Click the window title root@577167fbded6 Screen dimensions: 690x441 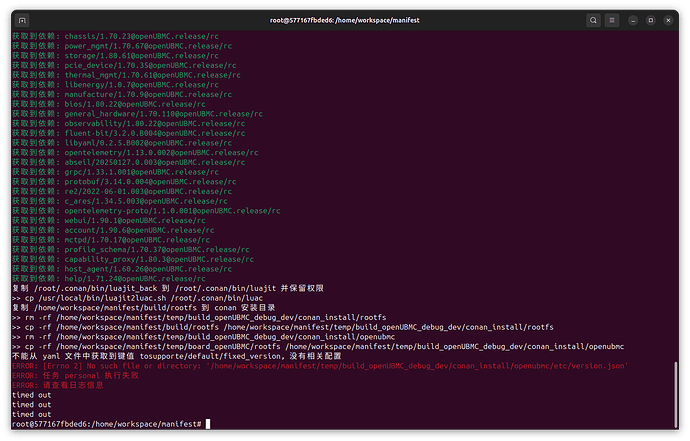coord(345,20)
